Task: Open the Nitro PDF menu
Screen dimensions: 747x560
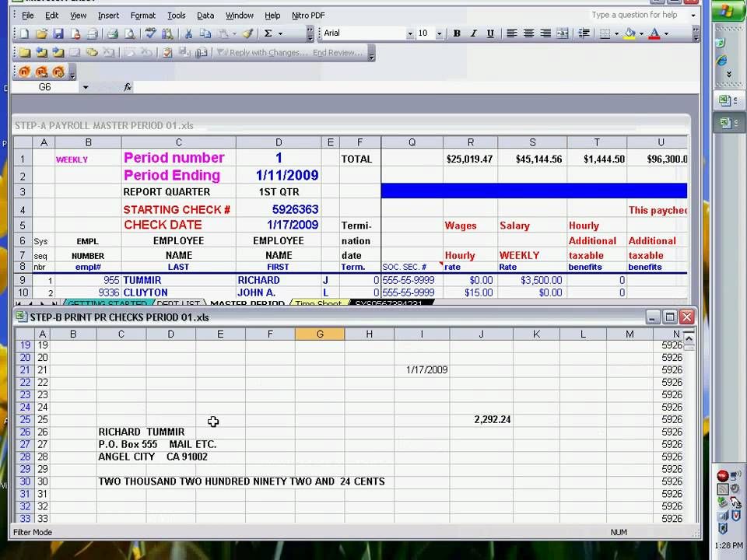Action: click(308, 16)
